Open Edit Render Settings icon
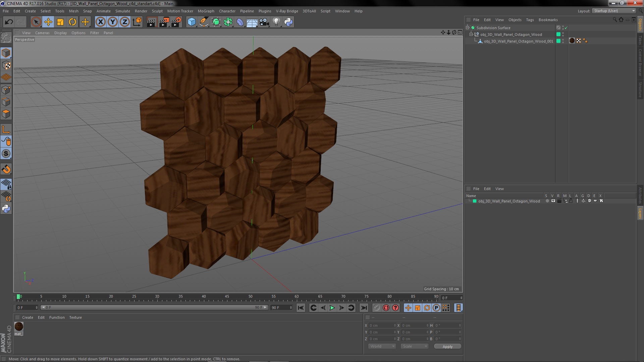The height and width of the screenshot is (362, 644). tap(176, 22)
